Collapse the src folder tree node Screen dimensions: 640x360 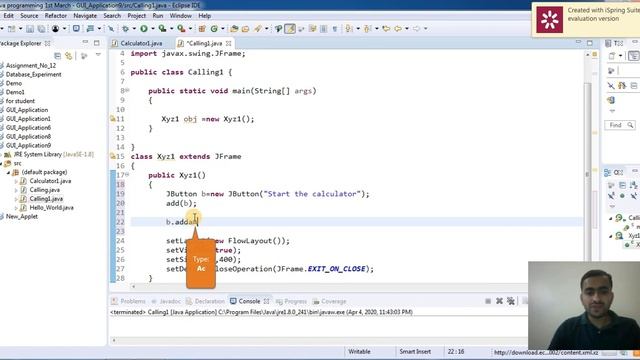(x=2, y=164)
